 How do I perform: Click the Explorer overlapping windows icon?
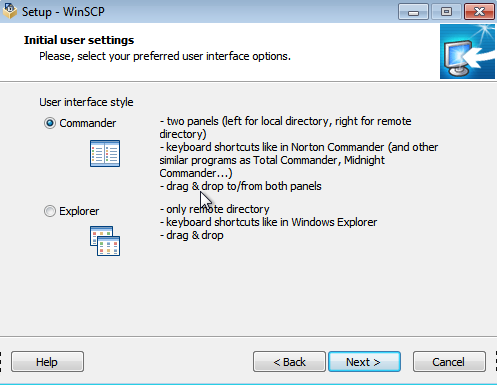[x=105, y=241]
